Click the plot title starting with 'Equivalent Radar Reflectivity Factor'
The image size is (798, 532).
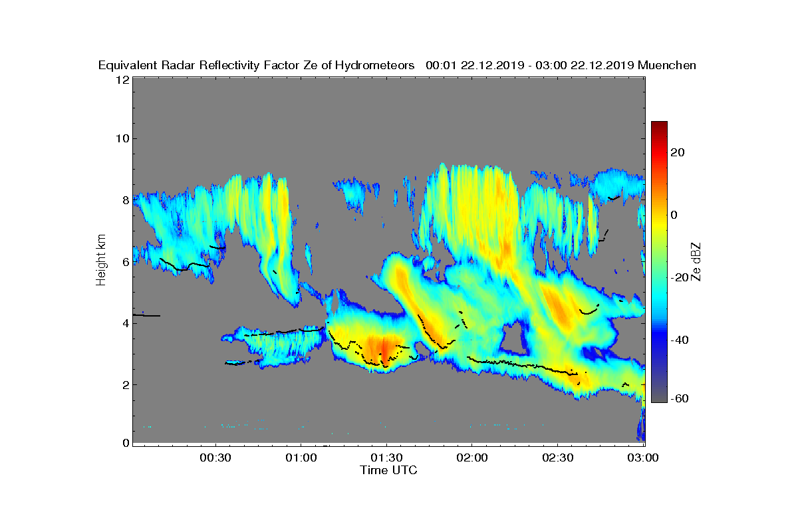click(398, 65)
